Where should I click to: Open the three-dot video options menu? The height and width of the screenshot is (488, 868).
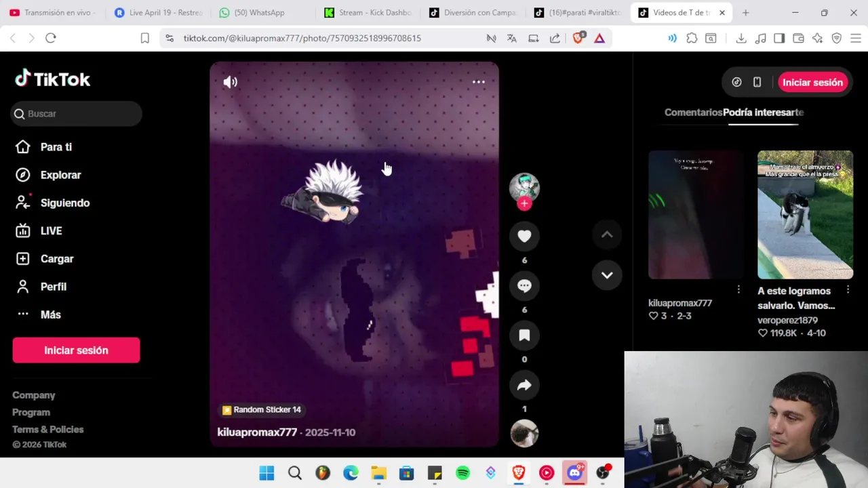479,82
